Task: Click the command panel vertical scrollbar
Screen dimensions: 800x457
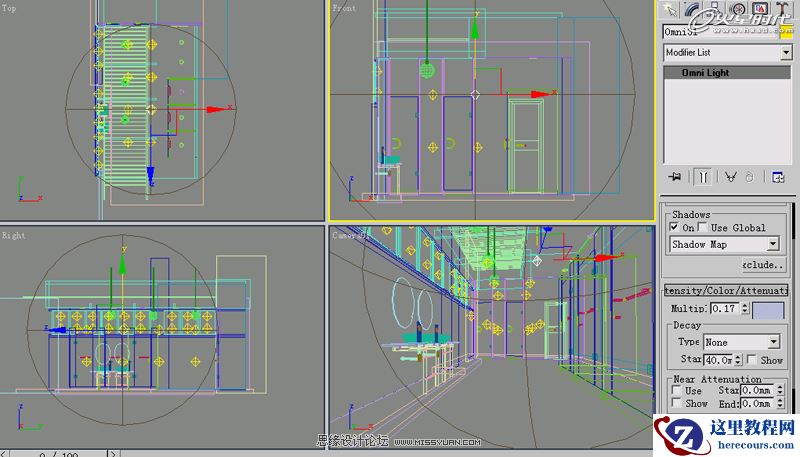Action: [x=792, y=306]
